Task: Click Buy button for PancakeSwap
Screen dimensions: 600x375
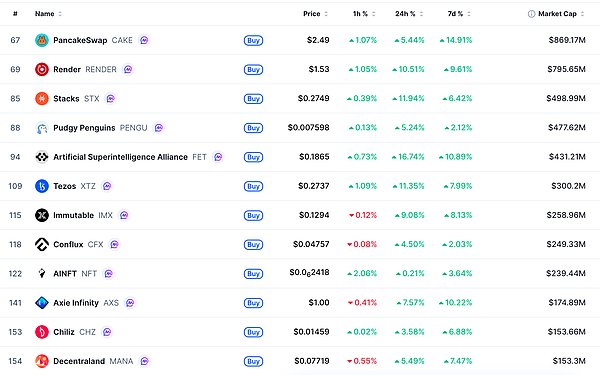Action: [253, 40]
